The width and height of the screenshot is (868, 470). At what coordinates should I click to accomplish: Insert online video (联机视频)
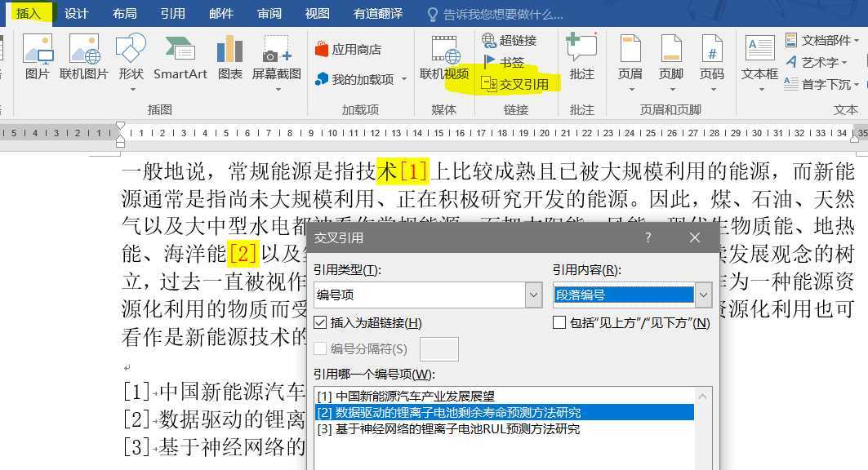click(444, 57)
